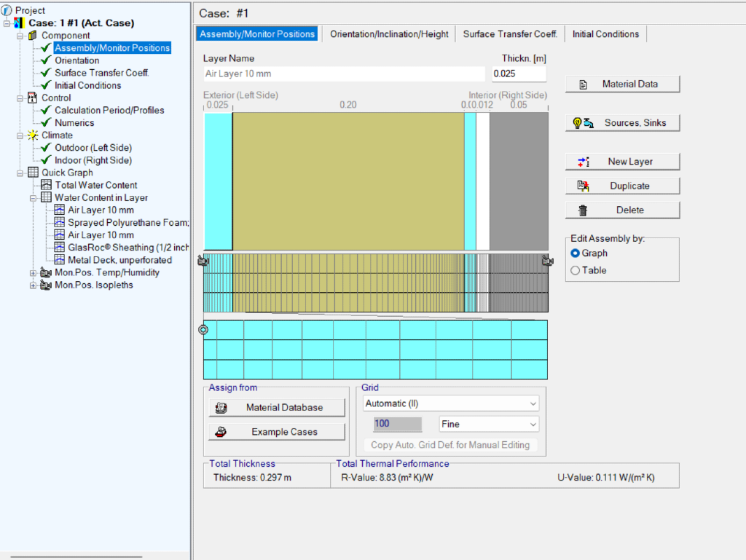The width and height of the screenshot is (746, 560).
Task: Click the Total Water Content graph icon
Action: (47, 185)
